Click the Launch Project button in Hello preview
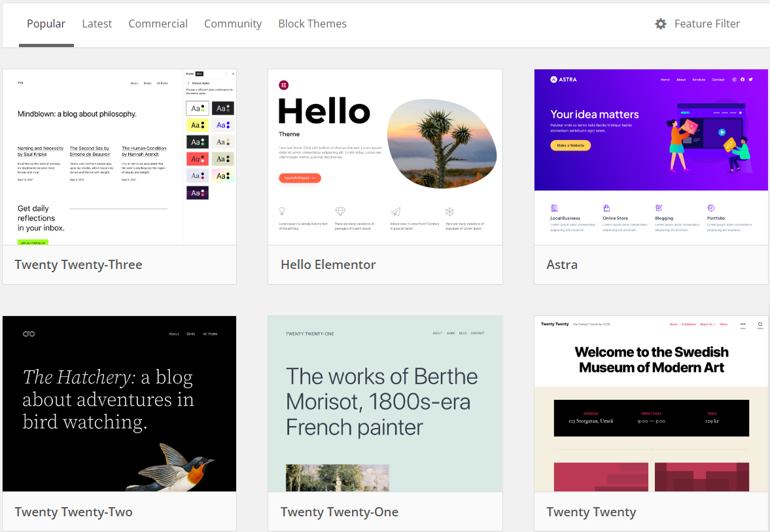 [300, 178]
